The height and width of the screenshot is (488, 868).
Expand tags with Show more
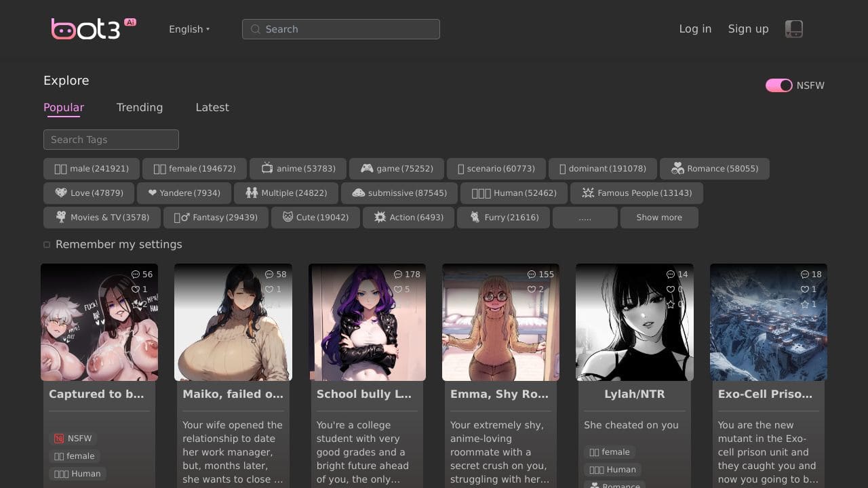(659, 218)
